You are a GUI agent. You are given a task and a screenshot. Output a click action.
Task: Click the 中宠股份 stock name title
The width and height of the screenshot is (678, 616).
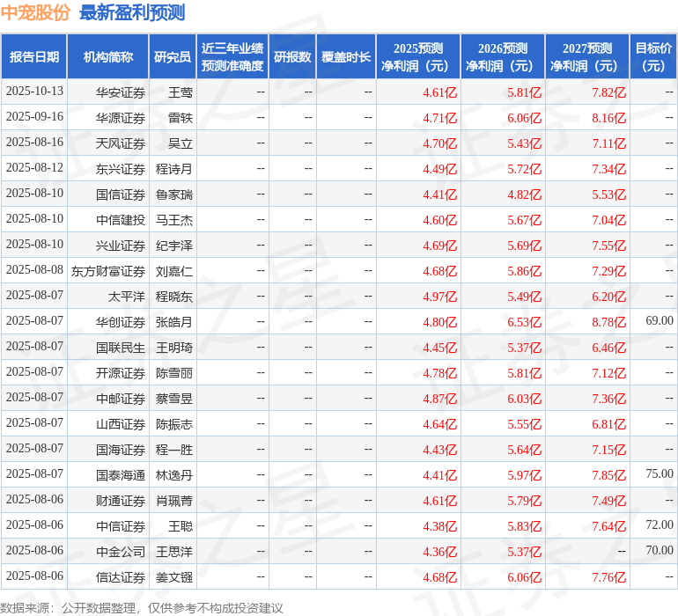point(36,12)
